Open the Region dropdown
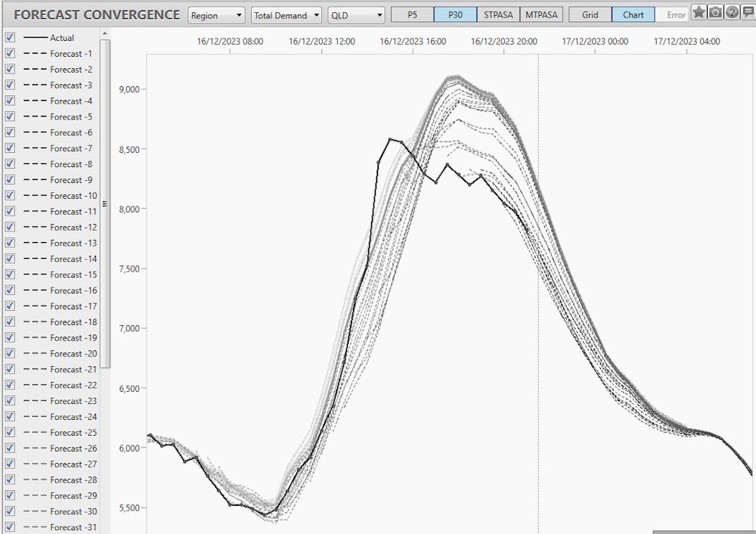This screenshot has width=756, height=534. pyautogui.click(x=216, y=15)
